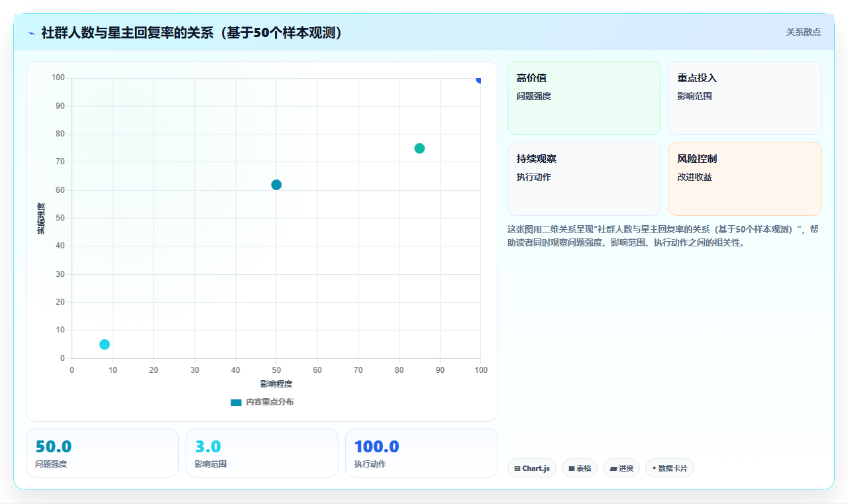Click the description paragraph starting 这张图用二维关系

[x=664, y=236]
